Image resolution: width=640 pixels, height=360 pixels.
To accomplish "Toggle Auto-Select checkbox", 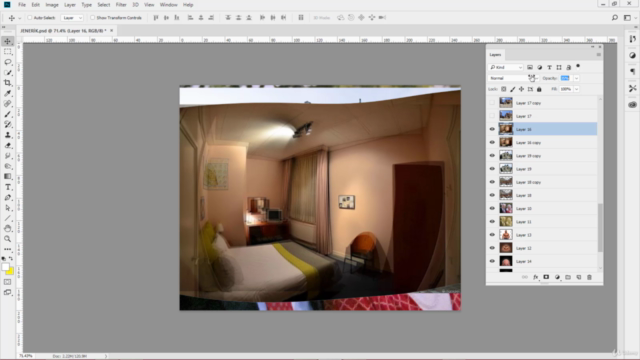I will 29,18.
